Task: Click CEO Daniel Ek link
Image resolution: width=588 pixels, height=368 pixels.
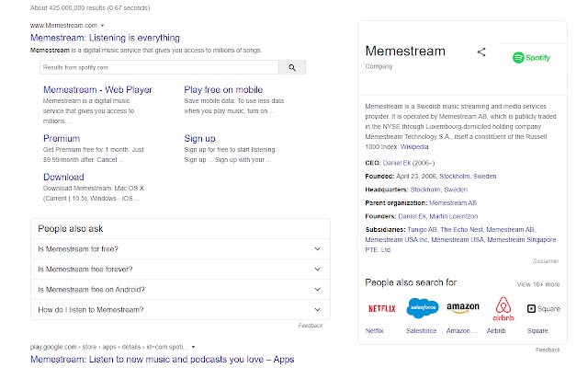Action: pyautogui.click(x=397, y=163)
